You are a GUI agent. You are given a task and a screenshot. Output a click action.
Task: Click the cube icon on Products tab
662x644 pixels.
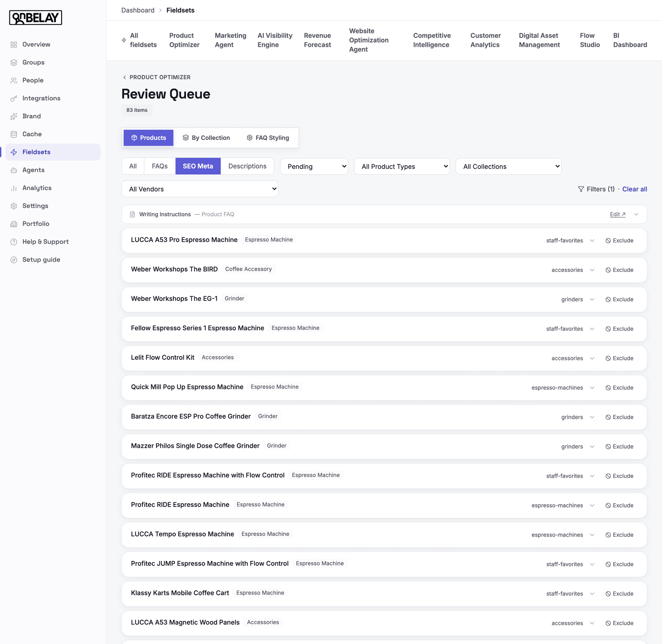(134, 138)
